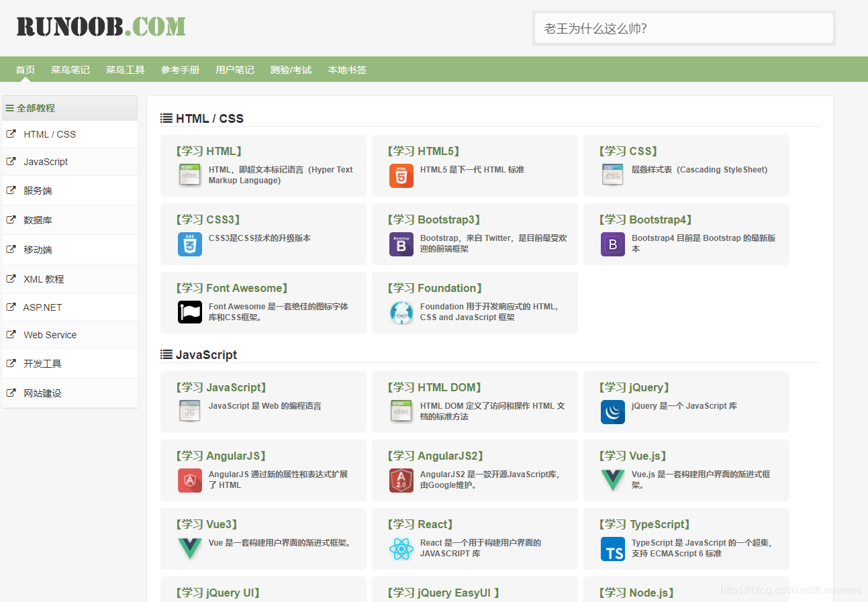The height and width of the screenshot is (602, 868).
Task: Open the 【学习 Foundation】 title link
Action: pos(435,288)
